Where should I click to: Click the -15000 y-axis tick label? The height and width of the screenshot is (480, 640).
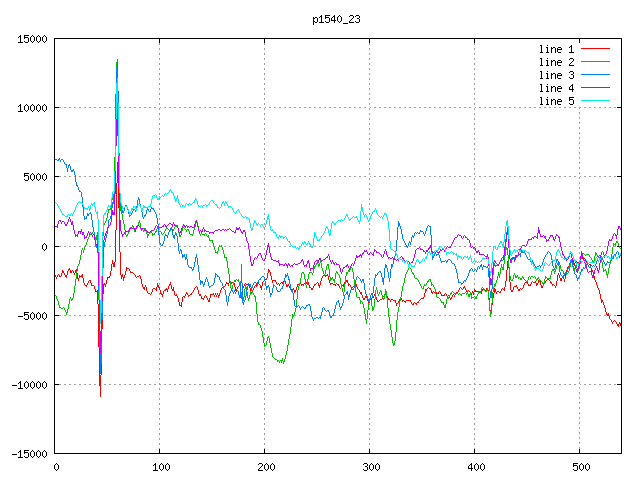(29, 454)
